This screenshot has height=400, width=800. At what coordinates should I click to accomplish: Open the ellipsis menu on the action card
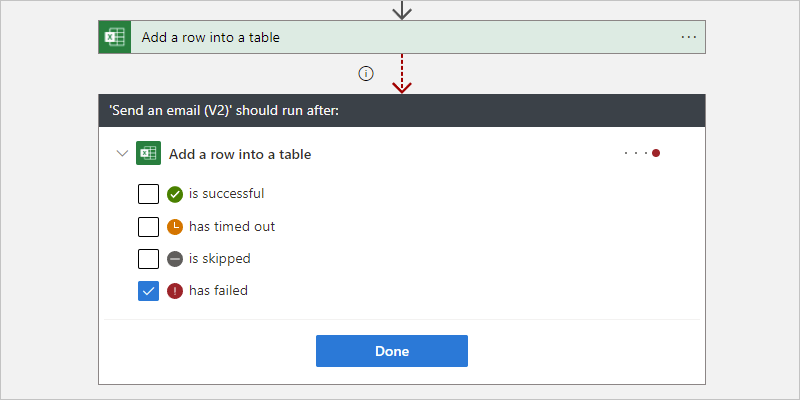[688, 37]
